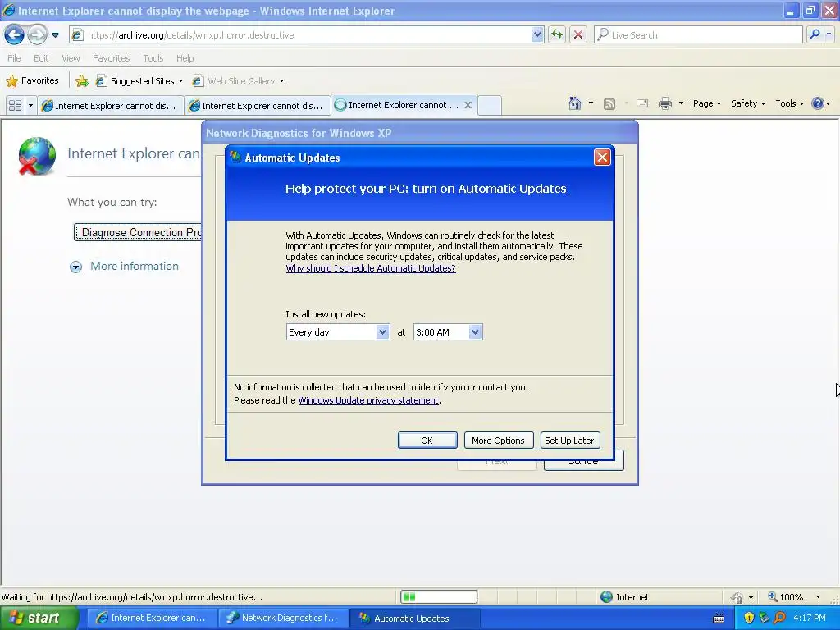
Task: Expand the address bar history dropdown
Action: [537, 34]
